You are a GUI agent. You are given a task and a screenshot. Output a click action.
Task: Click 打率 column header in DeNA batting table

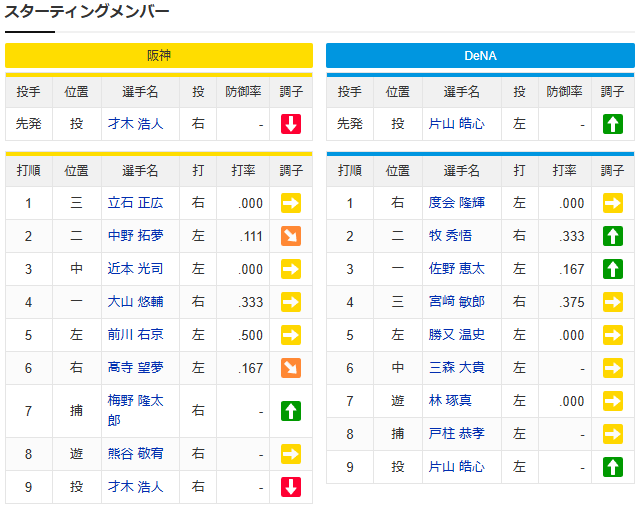564,171
